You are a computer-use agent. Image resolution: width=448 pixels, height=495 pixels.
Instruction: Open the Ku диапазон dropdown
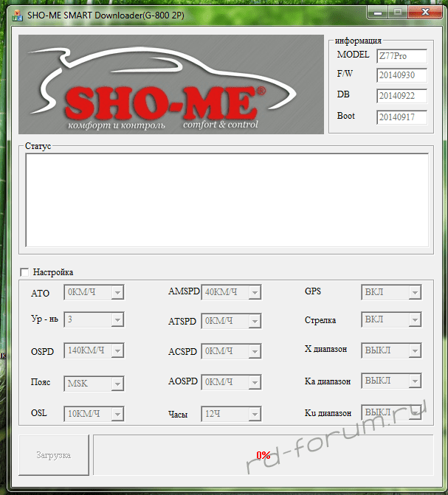[x=391, y=412]
